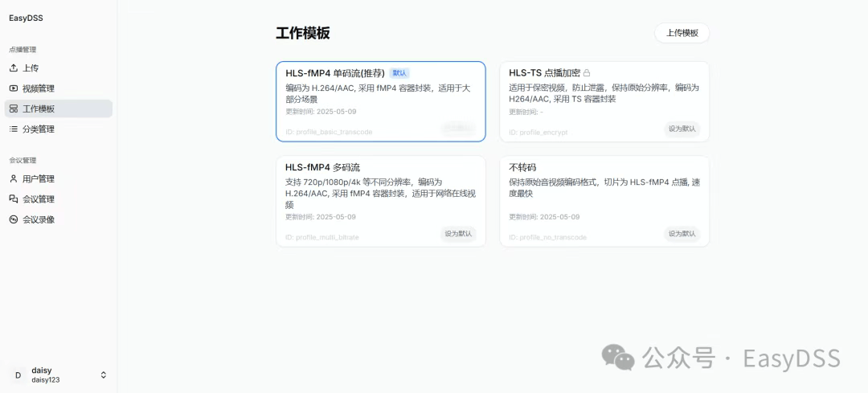Go to 会议录像 section
868x393 pixels.
point(39,219)
